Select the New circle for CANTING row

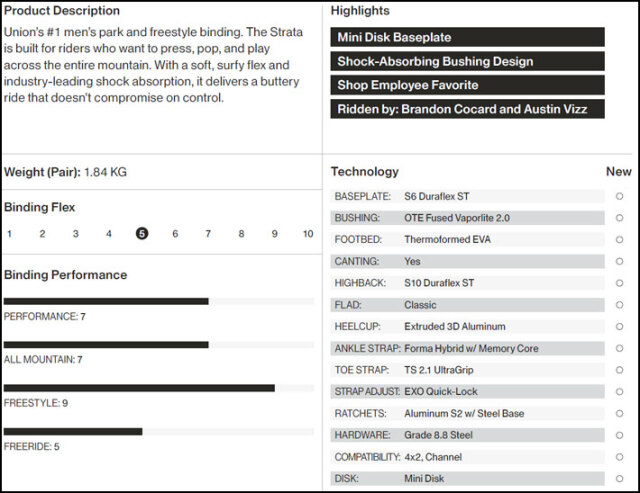[x=619, y=261]
